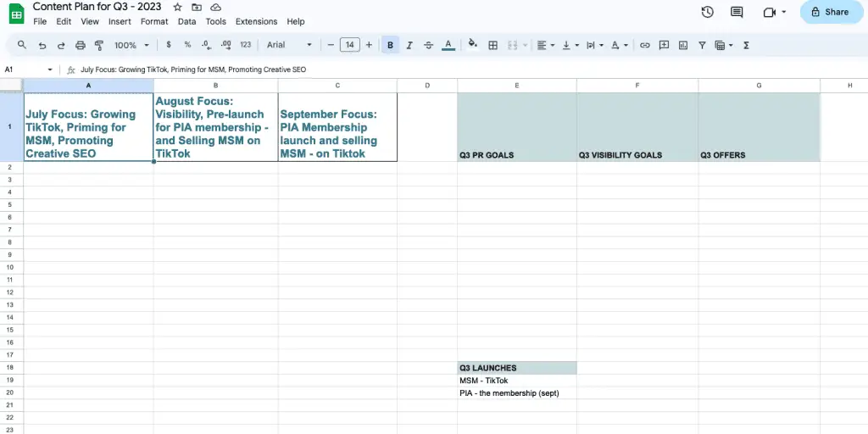
Task: Open the fill color picker
Action: [472, 44]
